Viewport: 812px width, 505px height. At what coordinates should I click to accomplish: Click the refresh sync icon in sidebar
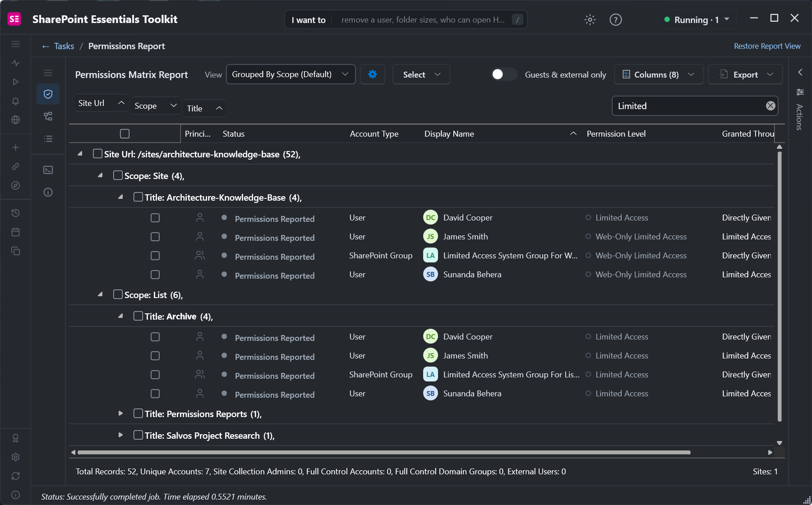tap(16, 476)
